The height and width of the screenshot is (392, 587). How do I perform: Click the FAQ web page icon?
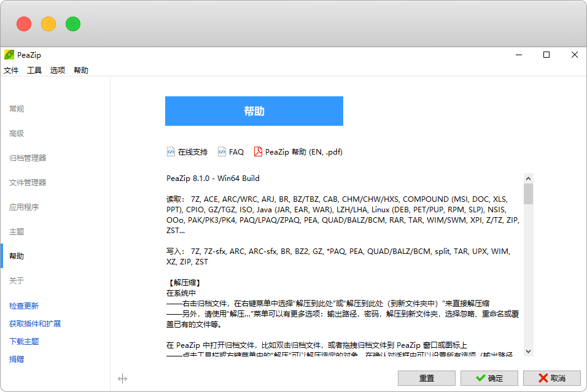(x=222, y=152)
